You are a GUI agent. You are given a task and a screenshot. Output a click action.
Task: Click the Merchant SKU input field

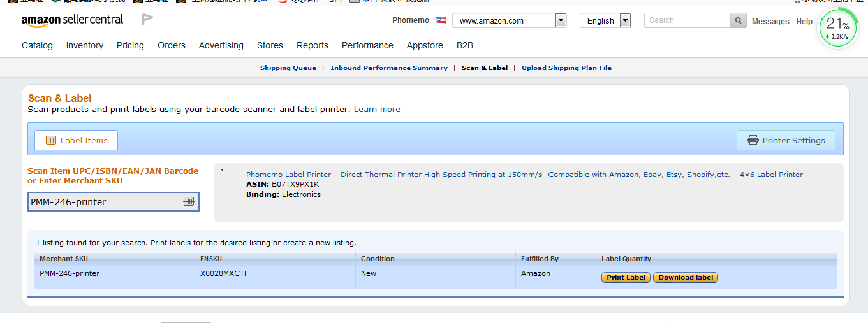(x=114, y=202)
